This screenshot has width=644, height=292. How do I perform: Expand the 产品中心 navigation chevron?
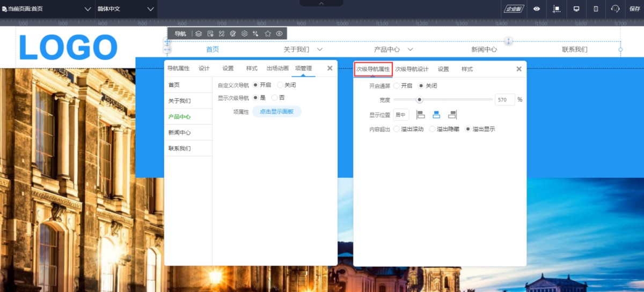(410, 49)
